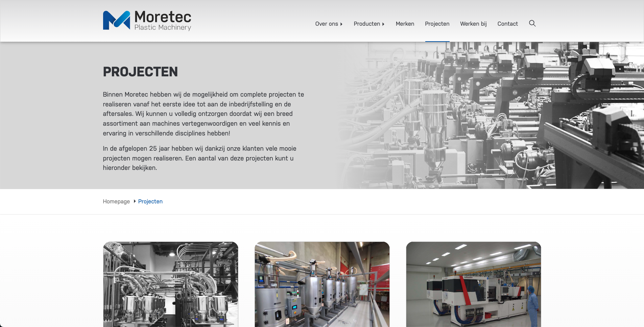Click the Homepage breadcrumb link
The height and width of the screenshot is (327, 644).
point(116,201)
